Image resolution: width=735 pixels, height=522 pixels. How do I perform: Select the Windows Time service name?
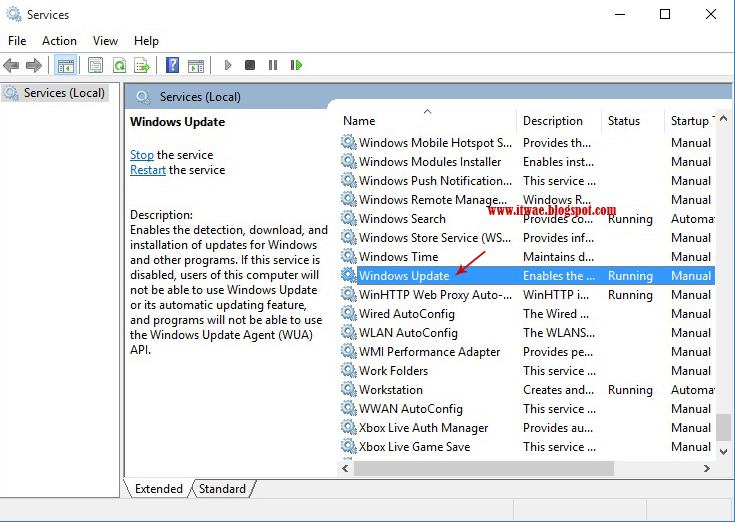pyautogui.click(x=398, y=257)
